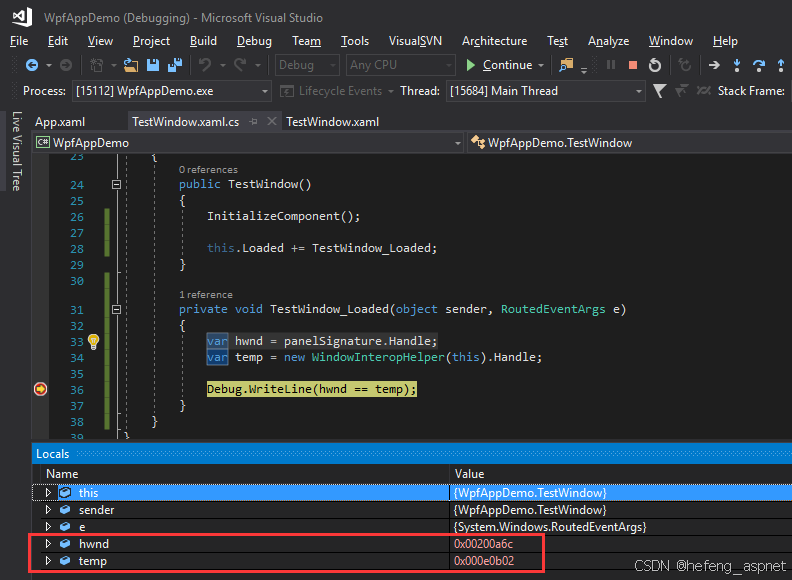Open the Tools menu

tap(355, 41)
